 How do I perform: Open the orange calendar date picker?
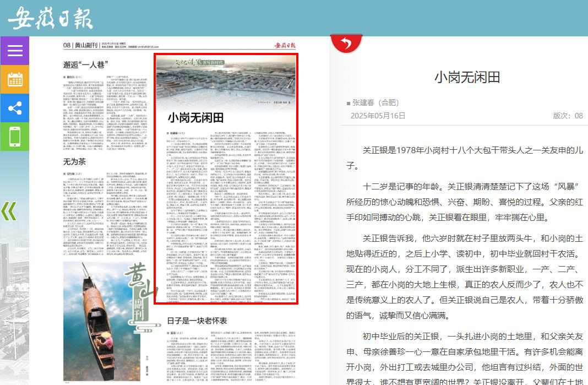(15, 79)
